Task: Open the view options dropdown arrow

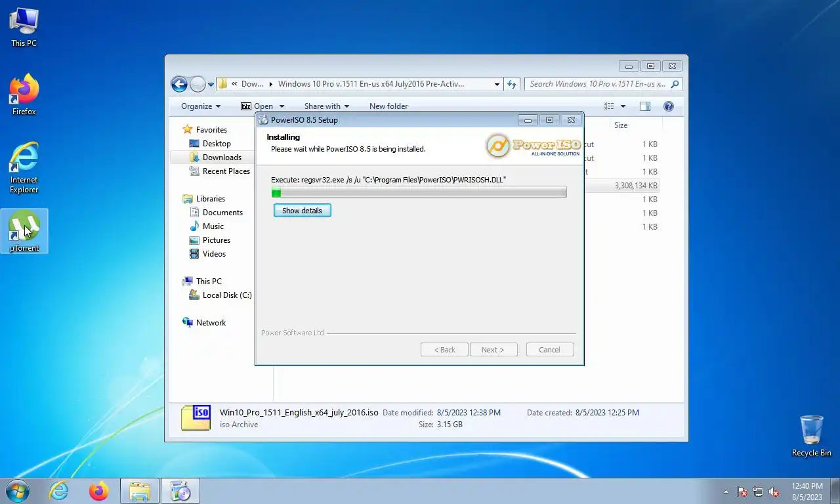Action: tap(623, 106)
